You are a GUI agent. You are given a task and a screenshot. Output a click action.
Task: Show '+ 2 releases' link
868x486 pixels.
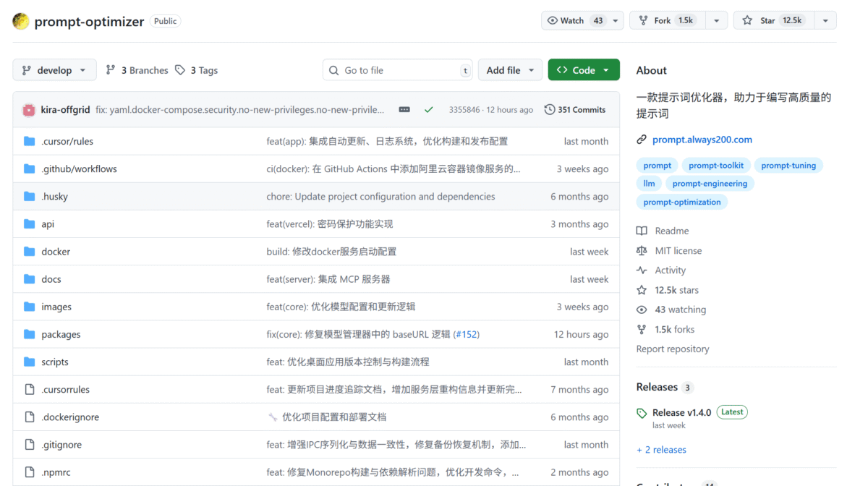tap(661, 450)
